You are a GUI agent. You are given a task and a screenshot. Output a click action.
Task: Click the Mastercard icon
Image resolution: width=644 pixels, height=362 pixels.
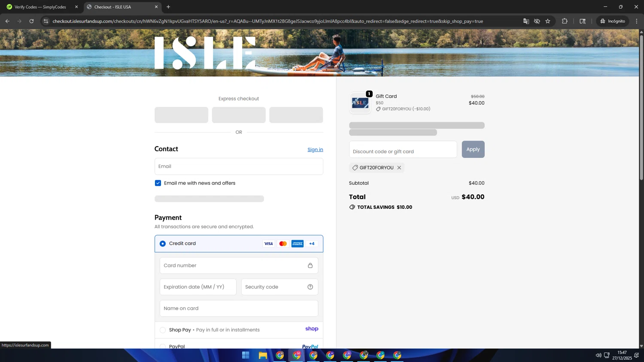(x=283, y=244)
